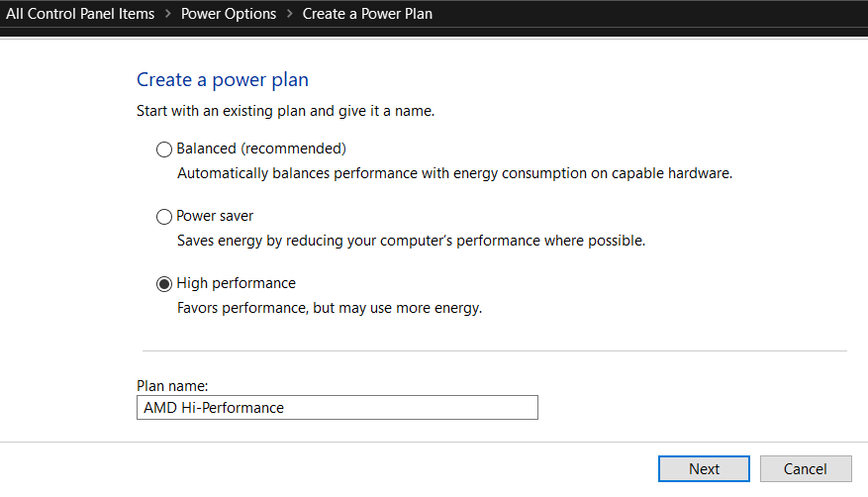Viewport: 868px width, 497px height.
Task: Expand chevron after Power Options breadcrumb
Action: (287, 14)
